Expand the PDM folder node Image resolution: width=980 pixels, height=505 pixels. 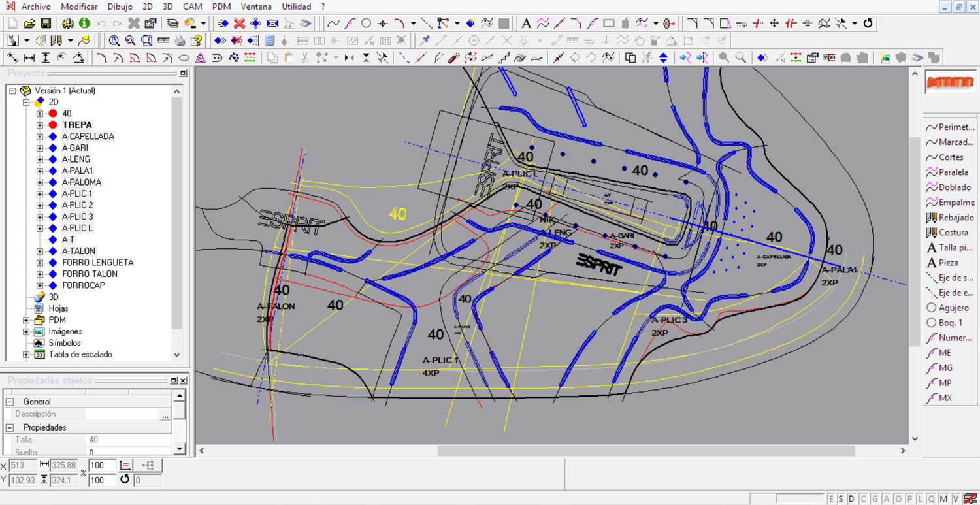pos(26,320)
